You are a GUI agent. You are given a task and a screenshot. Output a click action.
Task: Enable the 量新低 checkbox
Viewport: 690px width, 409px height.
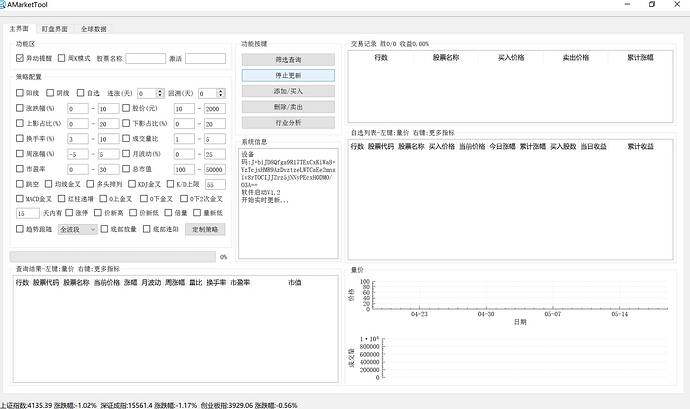click(197, 213)
